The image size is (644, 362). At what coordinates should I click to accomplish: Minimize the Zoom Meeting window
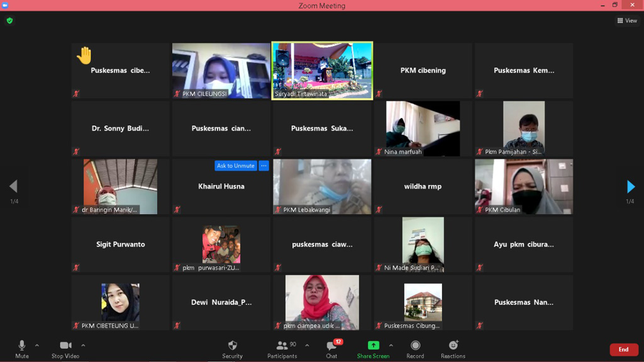coord(602,5)
